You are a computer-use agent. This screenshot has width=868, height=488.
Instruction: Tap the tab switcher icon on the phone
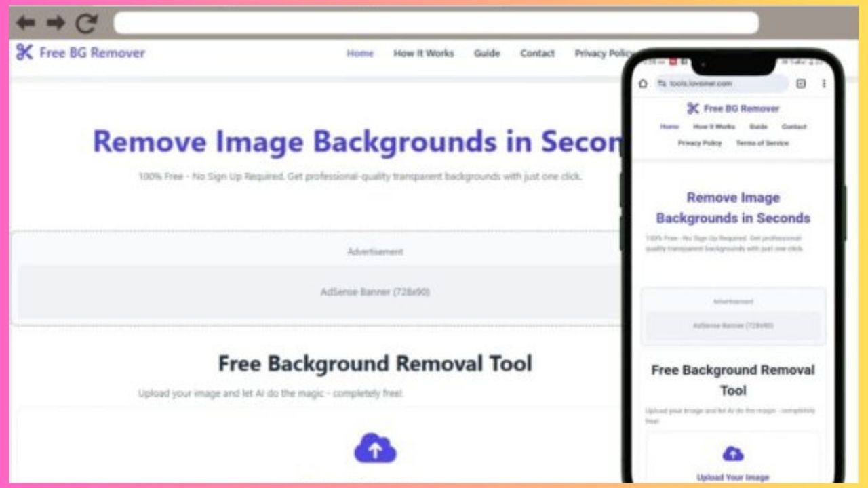[x=802, y=83]
